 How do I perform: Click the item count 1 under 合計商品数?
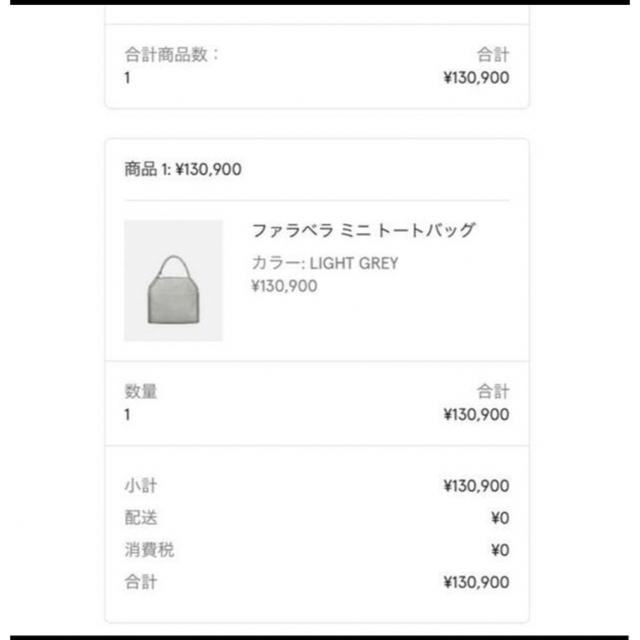[x=127, y=78]
